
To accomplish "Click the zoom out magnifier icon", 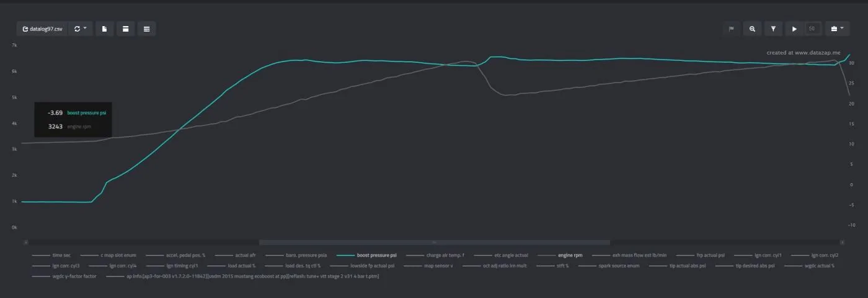I will [x=753, y=29].
